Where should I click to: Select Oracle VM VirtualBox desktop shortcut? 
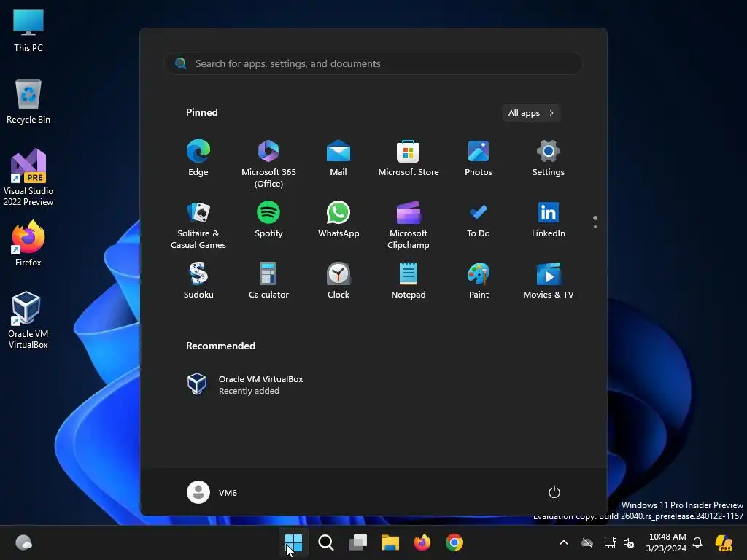(x=28, y=320)
